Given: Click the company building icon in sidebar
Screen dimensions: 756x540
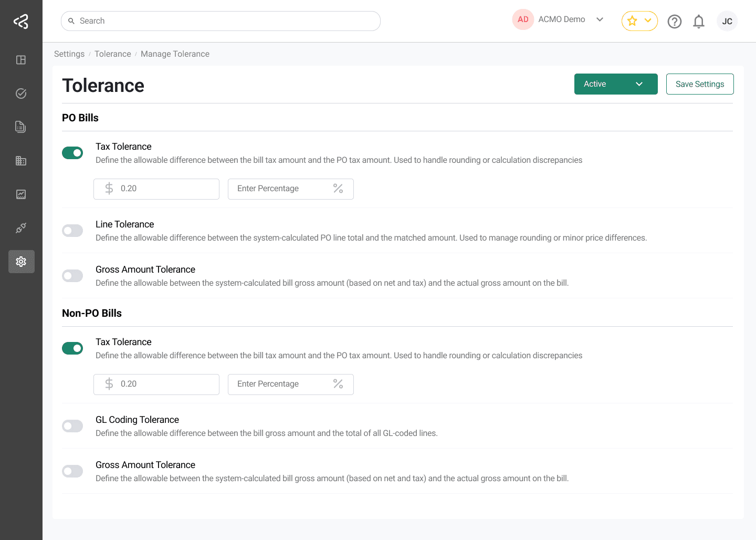Looking at the screenshot, I should (x=21, y=160).
